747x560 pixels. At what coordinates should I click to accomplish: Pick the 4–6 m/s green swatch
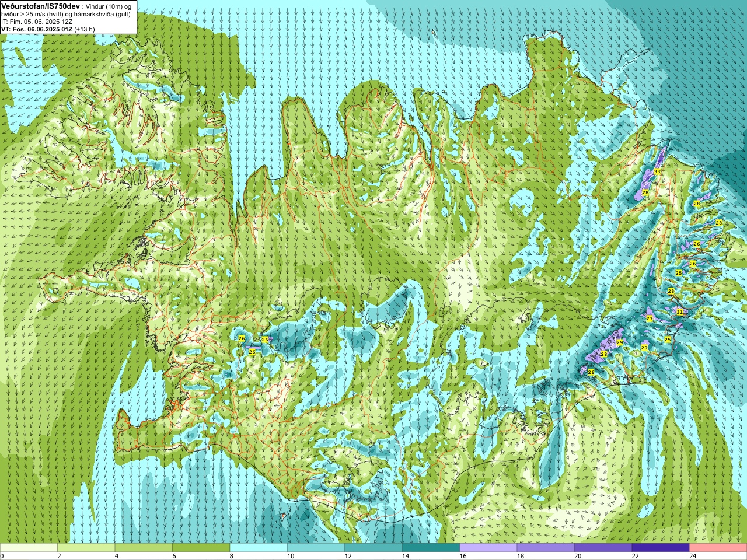click(x=144, y=548)
